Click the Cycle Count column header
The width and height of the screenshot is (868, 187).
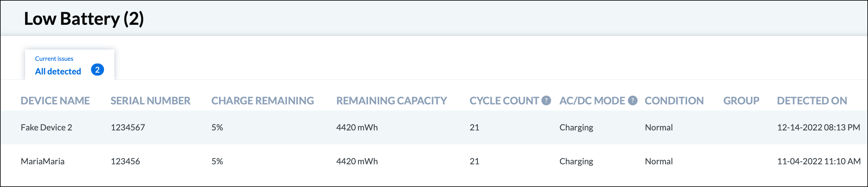click(504, 100)
